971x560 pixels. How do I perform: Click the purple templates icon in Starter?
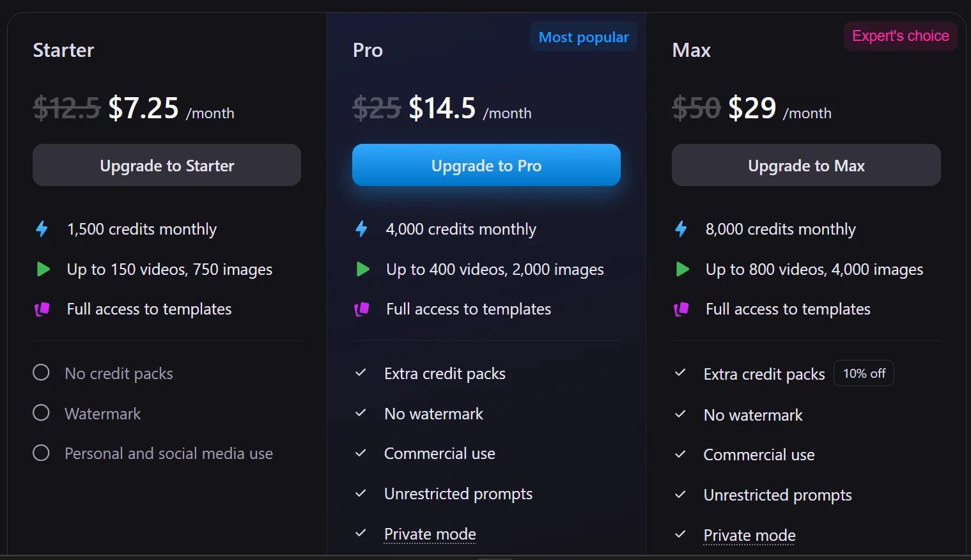(x=42, y=309)
